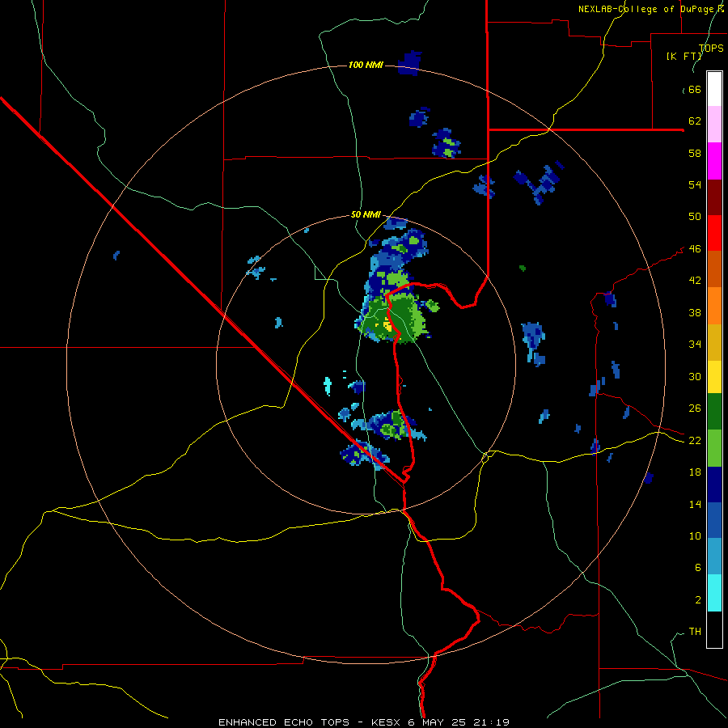The image size is (728, 728).
Task: Select the light blue legend swatch
Action: coord(714,557)
